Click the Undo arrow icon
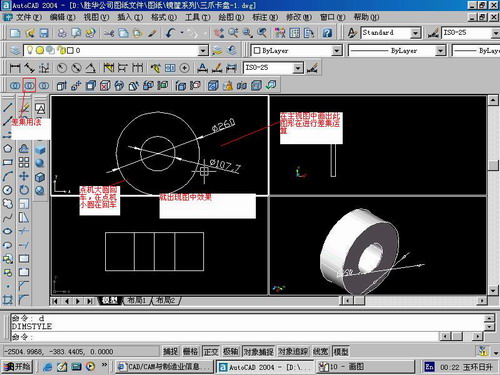 170,33
